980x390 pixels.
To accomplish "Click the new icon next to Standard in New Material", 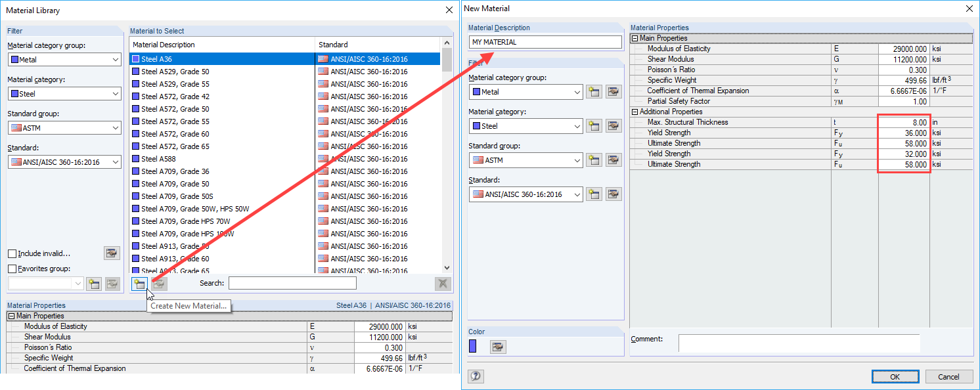I will (x=594, y=194).
